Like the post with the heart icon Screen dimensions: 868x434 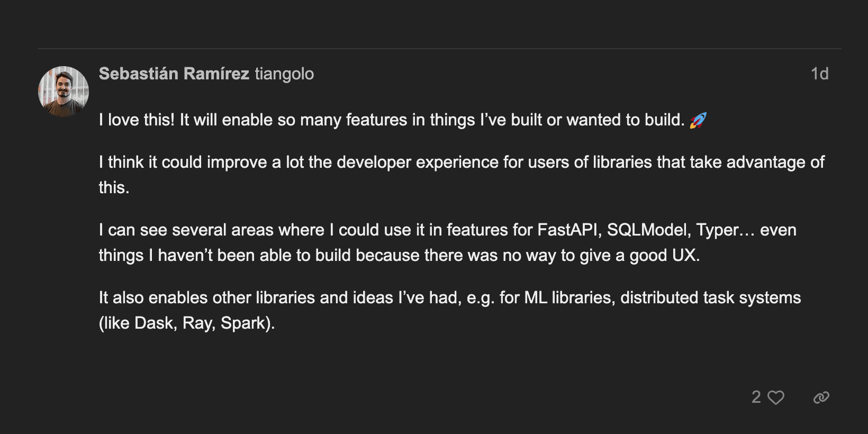(776, 397)
